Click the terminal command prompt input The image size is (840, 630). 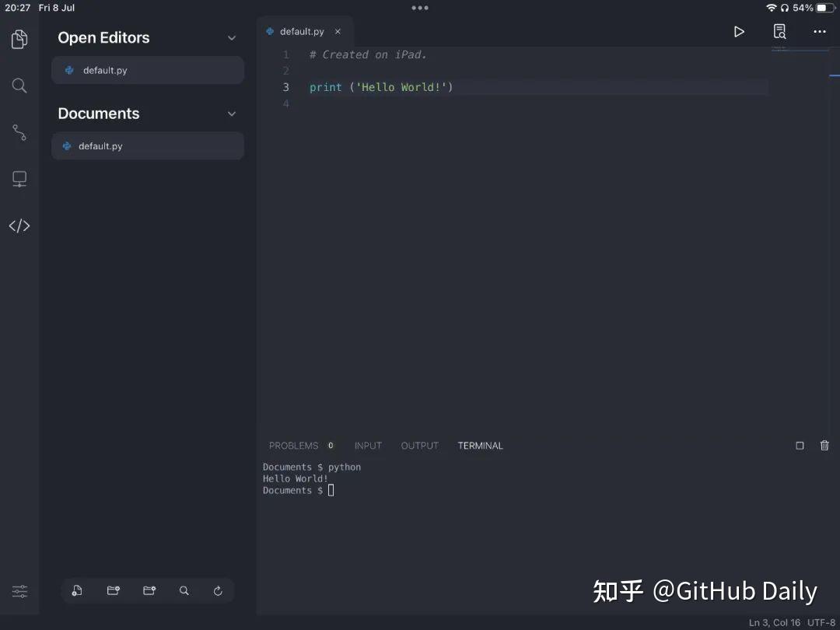(x=331, y=490)
